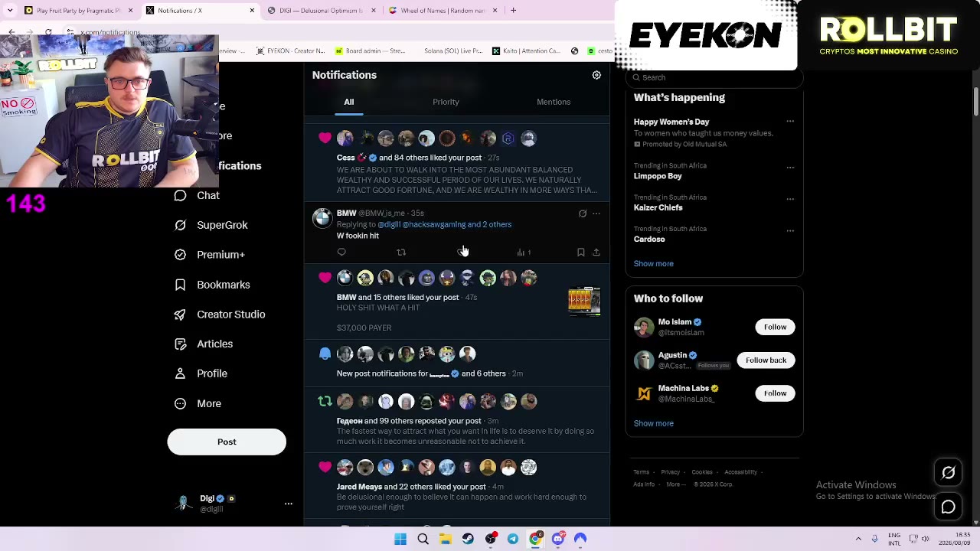Open a new browser tab
The height and width of the screenshot is (551, 980).
click(514, 11)
